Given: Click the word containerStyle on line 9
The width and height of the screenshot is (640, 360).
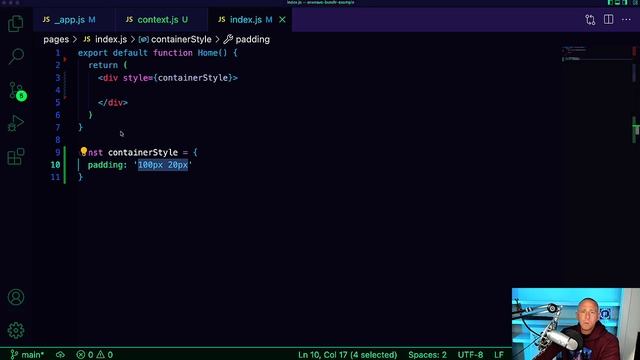Looking at the screenshot, I should click(143, 152).
